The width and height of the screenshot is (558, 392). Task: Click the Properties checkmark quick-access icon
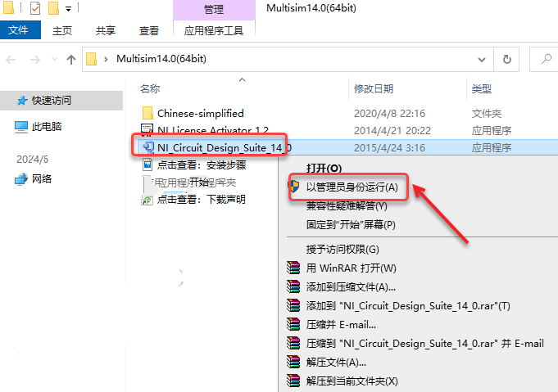coord(35,8)
